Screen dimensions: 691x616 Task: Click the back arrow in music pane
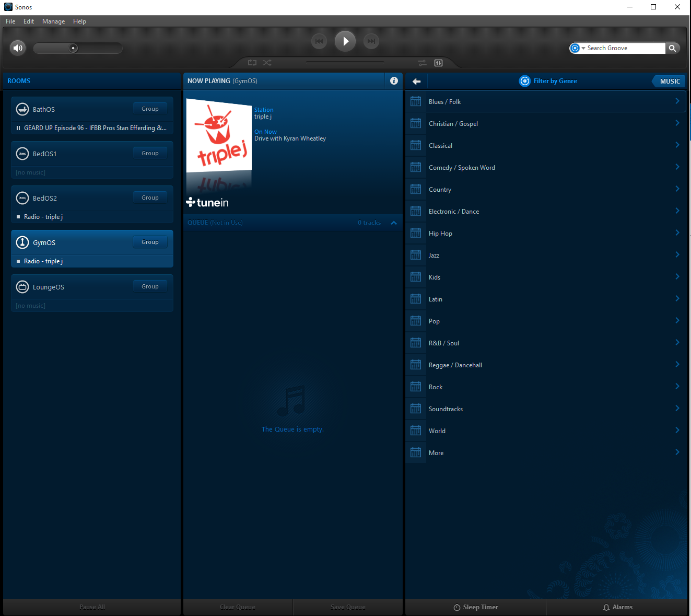click(416, 81)
